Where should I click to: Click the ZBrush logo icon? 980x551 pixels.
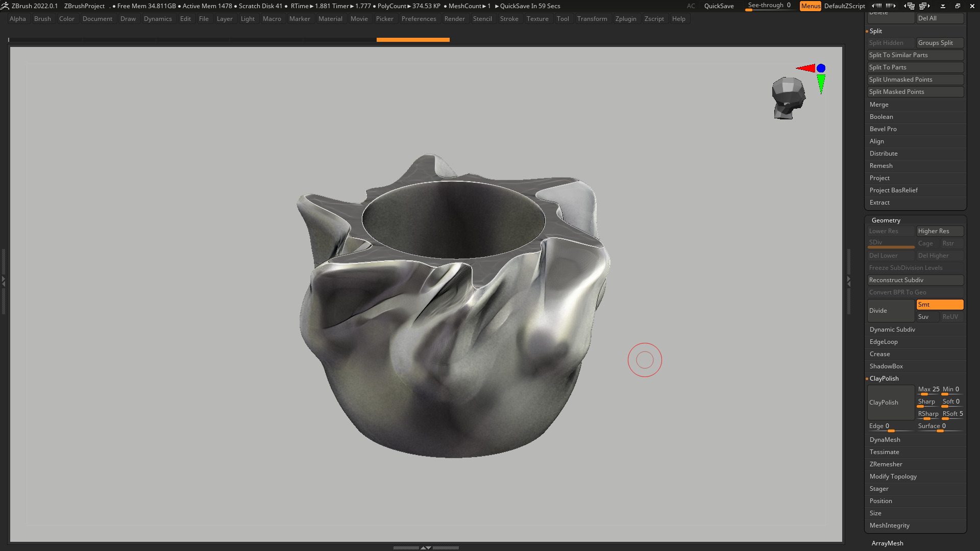point(5,6)
